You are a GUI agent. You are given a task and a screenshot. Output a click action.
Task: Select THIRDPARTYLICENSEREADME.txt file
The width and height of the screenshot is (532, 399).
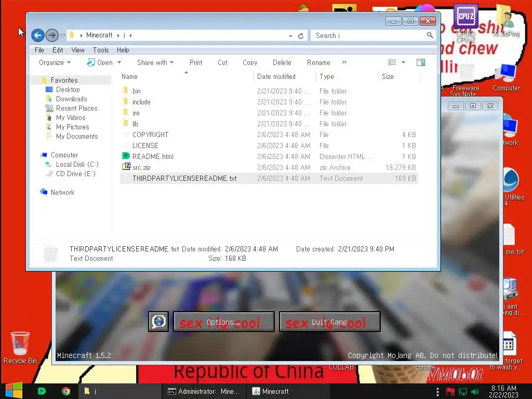[x=269, y=178]
